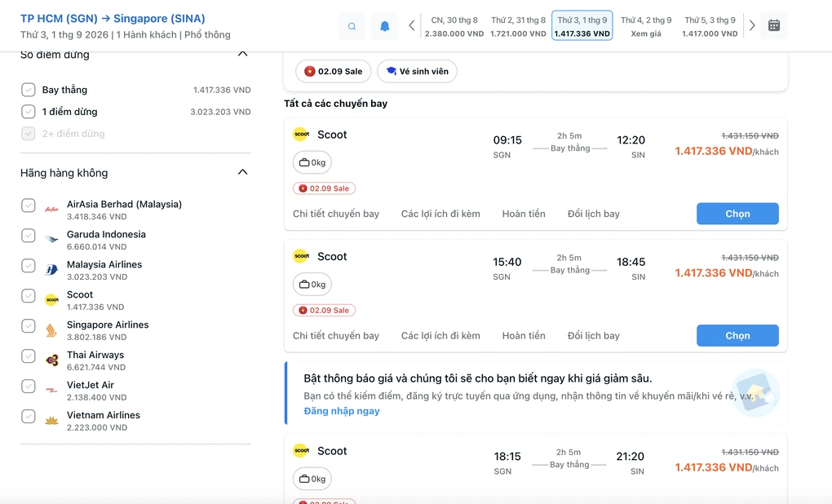The height and width of the screenshot is (504, 832).
Task: Select date CN, 30 thg 8
Action: point(454,26)
